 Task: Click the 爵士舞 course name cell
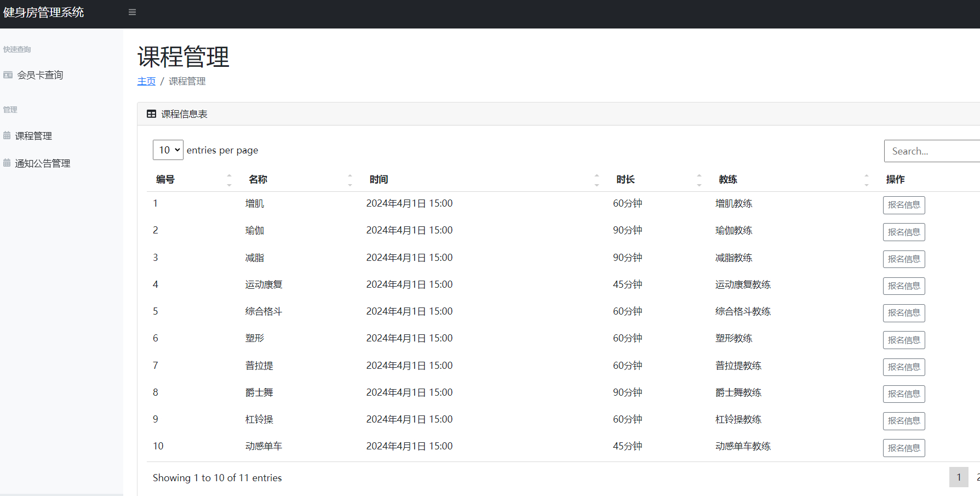[259, 392]
